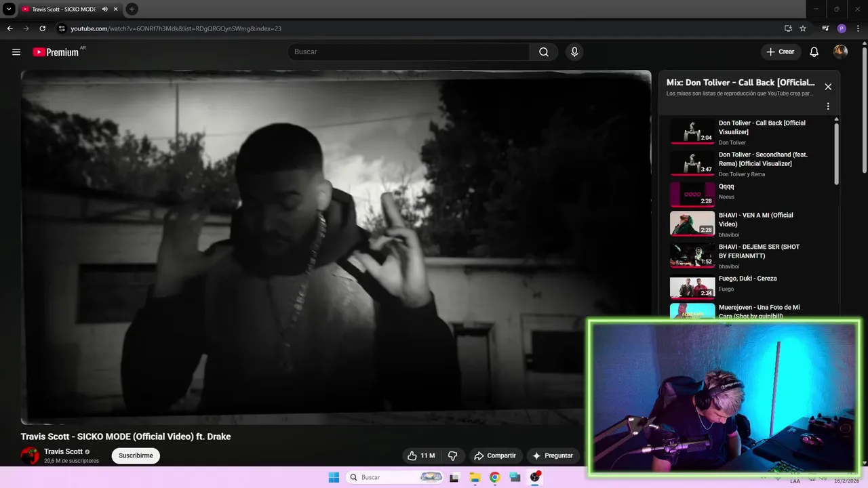Viewport: 868px width, 488px height.
Task: Subscribe with the Suscribirme button
Action: [x=136, y=455]
